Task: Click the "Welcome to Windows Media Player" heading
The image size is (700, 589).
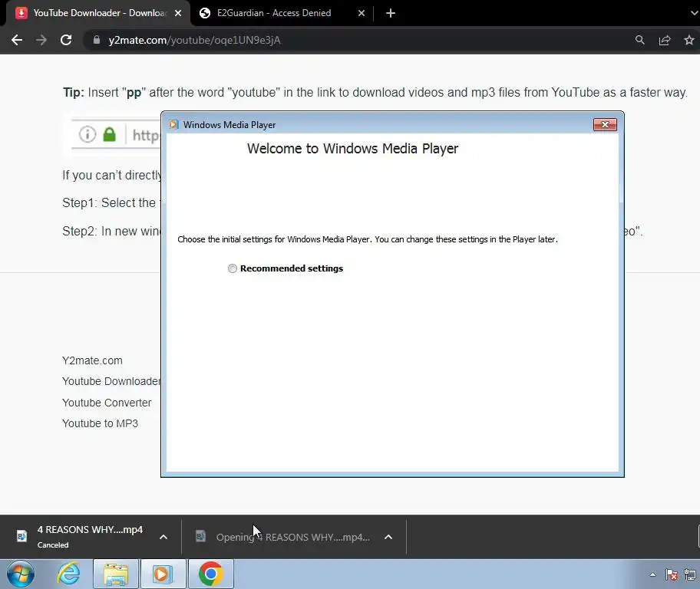Action: point(352,149)
